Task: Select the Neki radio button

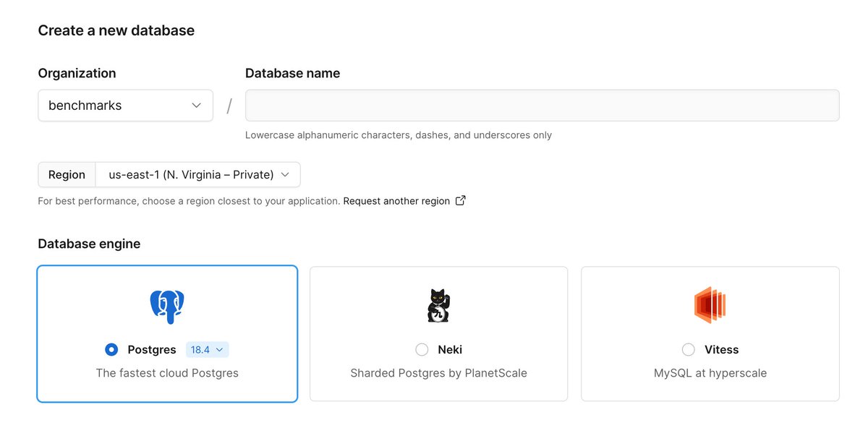Action: [422, 350]
